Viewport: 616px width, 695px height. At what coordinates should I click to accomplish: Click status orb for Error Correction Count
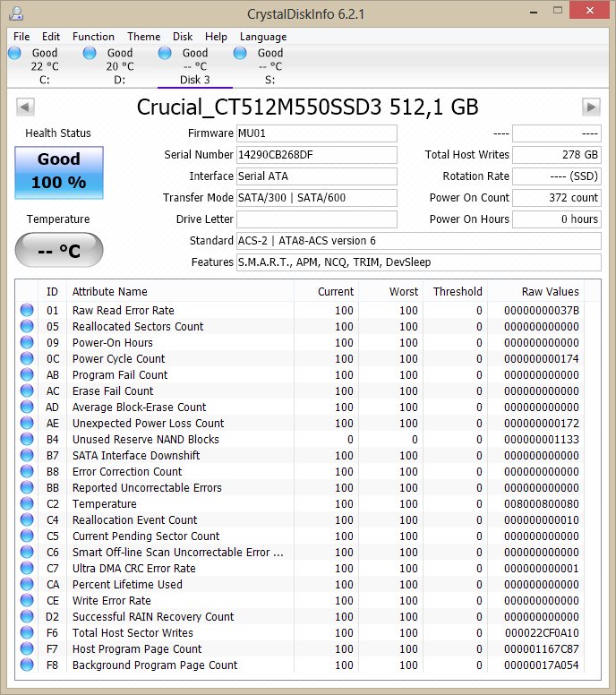pyautogui.click(x=27, y=471)
